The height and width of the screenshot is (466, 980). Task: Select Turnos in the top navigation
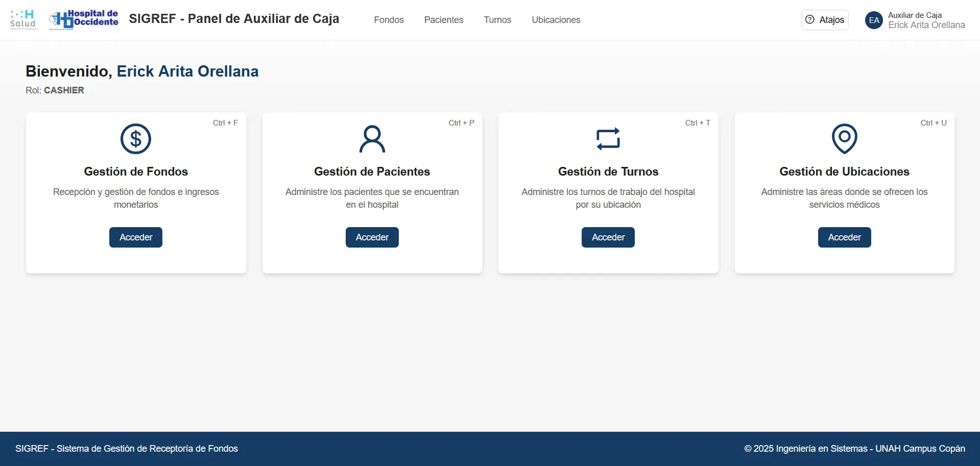497,20
